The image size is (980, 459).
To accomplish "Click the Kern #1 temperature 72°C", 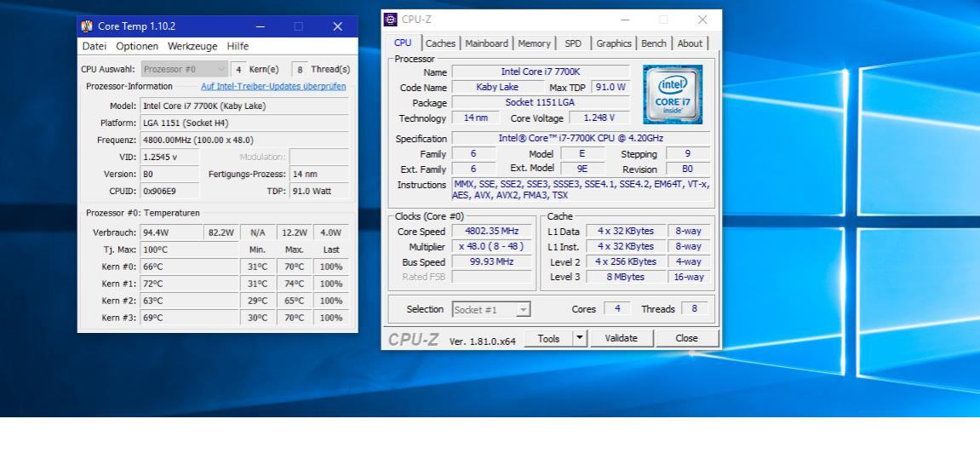I will [190, 284].
